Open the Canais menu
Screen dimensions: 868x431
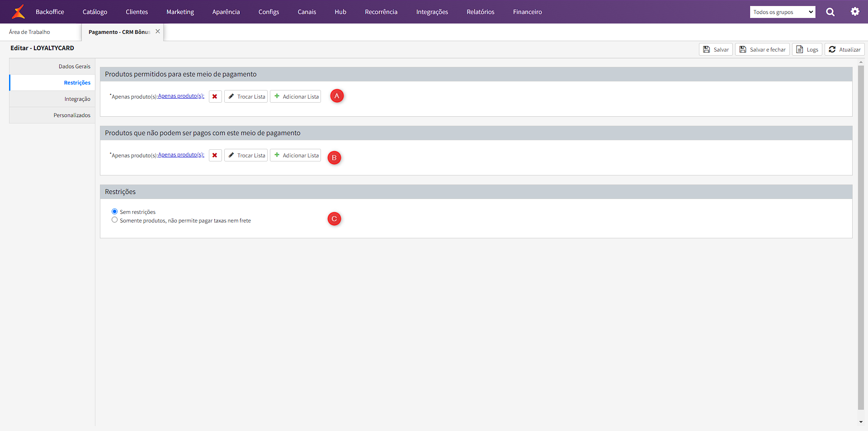pos(307,12)
